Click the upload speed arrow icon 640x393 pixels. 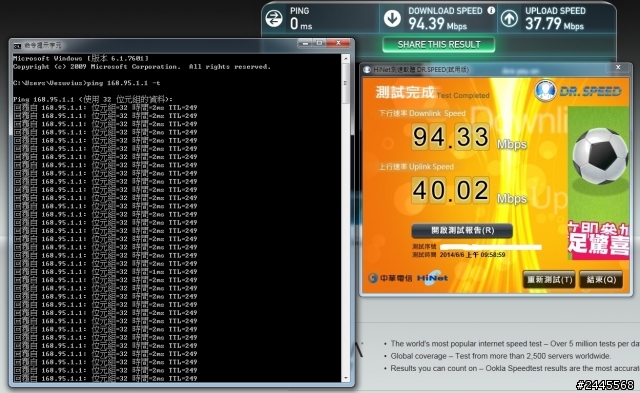pyautogui.click(x=509, y=18)
